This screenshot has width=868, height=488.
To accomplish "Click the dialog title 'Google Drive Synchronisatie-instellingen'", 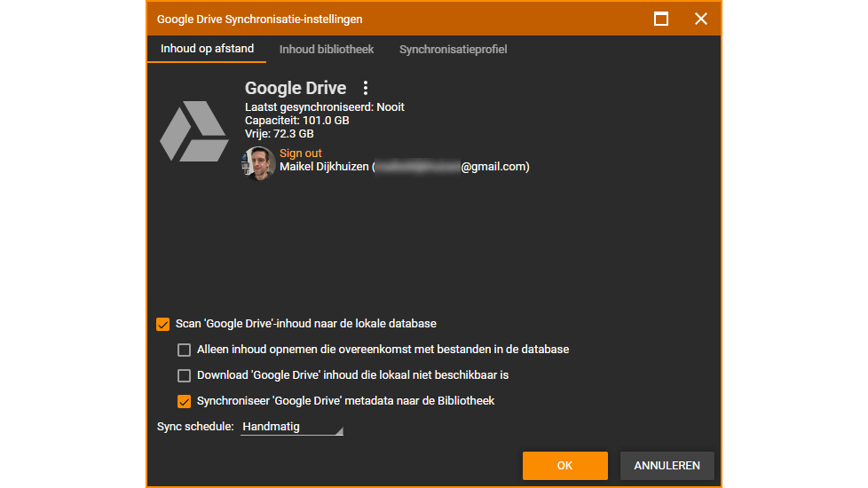I will point(260,19).
